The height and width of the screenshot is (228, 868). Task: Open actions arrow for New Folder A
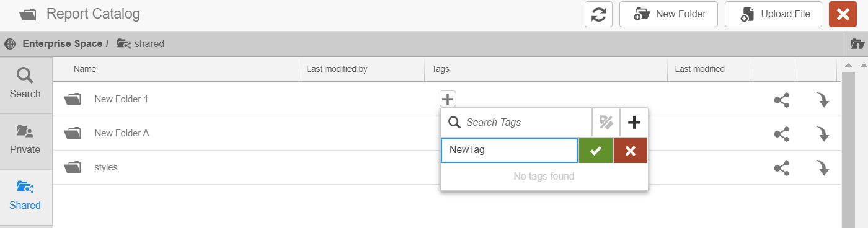coord(823,134)
